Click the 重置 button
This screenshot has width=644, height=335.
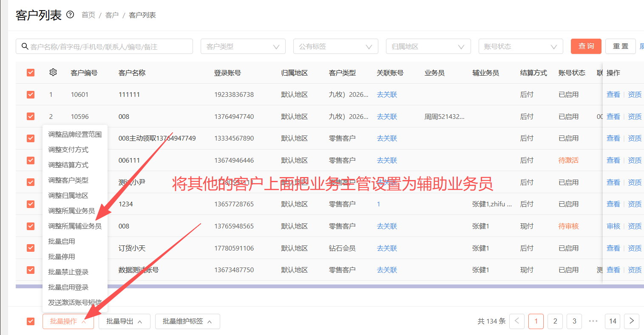(x=621, y=46)
